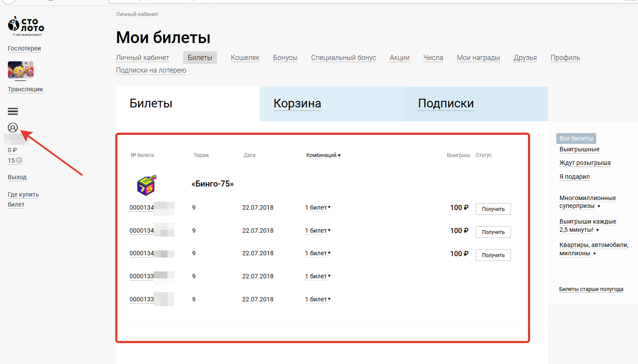Open the Числа menu item

tap(433, 57)
